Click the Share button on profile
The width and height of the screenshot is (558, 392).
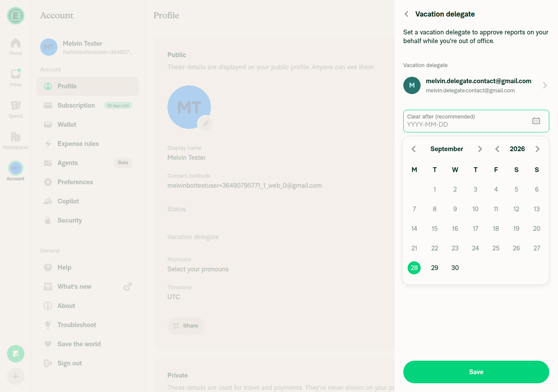(186, 326)
